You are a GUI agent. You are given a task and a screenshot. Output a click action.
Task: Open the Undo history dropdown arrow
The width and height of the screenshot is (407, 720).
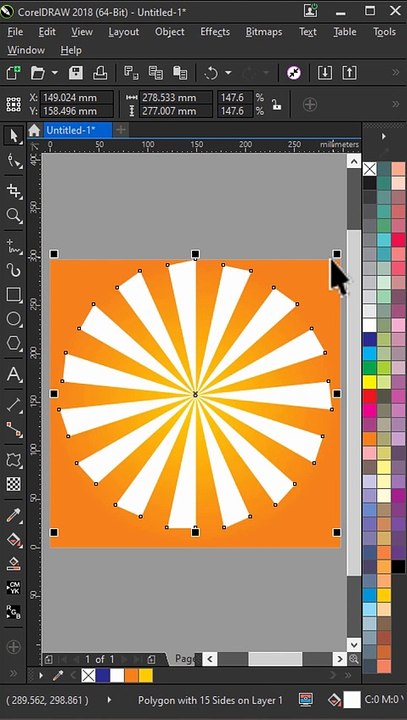pyautogui.click(x=228, y=73)
